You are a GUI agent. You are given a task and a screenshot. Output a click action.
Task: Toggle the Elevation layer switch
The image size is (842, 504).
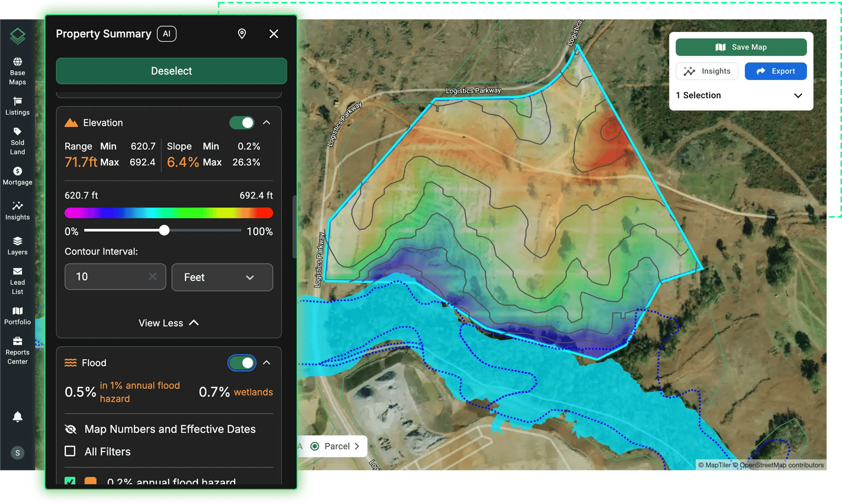pyautogui.click(x=242, y=123)
